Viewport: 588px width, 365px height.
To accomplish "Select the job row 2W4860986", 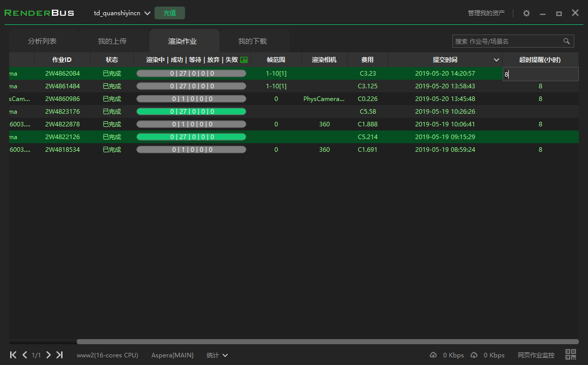I will coord(63,99).
